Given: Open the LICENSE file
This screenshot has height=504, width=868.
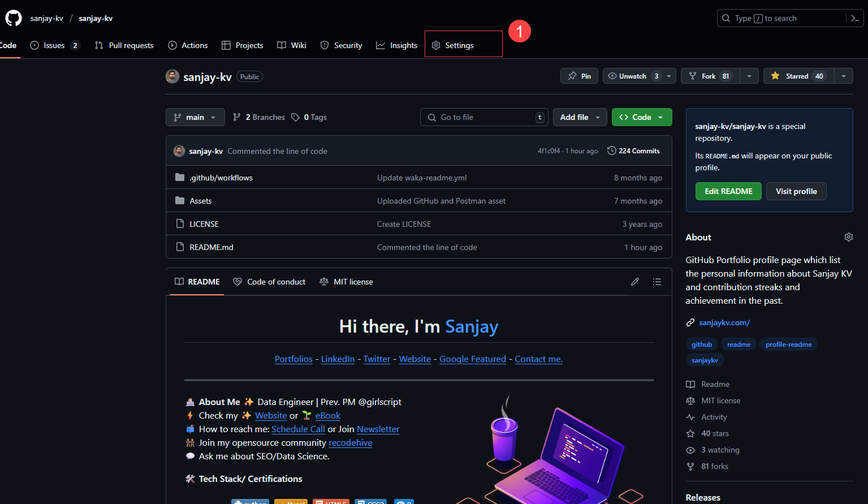Looking at the screenshot, I should click(x=204, y=224).
